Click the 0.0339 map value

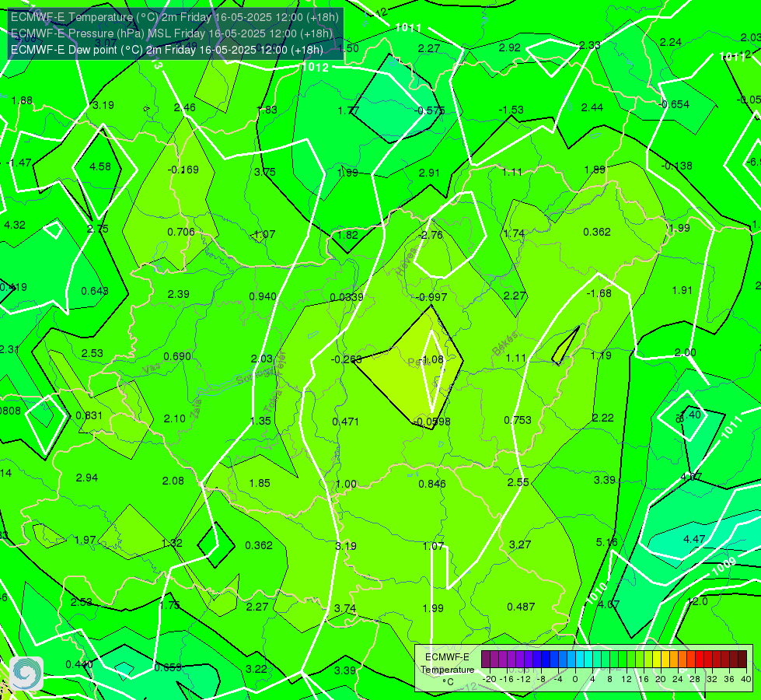(346, 297)
